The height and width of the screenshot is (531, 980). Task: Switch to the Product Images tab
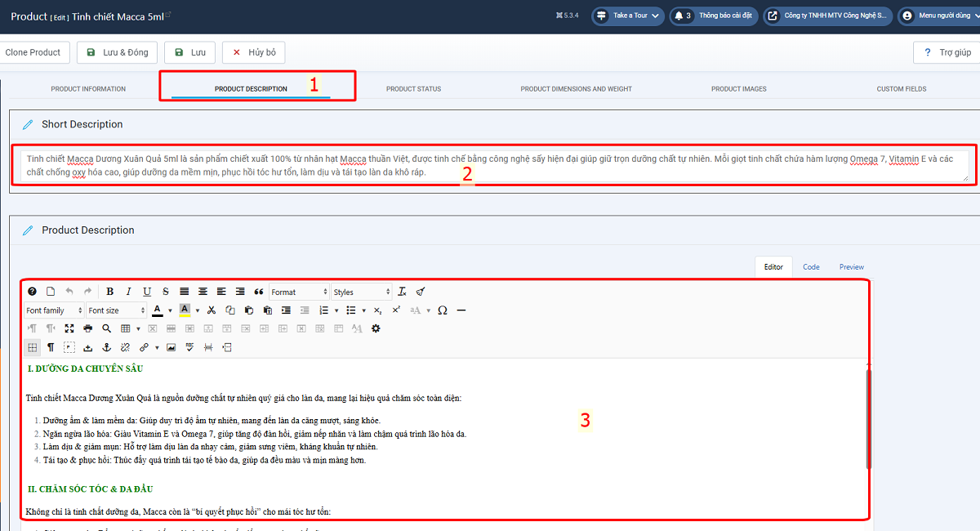[738, 88]
